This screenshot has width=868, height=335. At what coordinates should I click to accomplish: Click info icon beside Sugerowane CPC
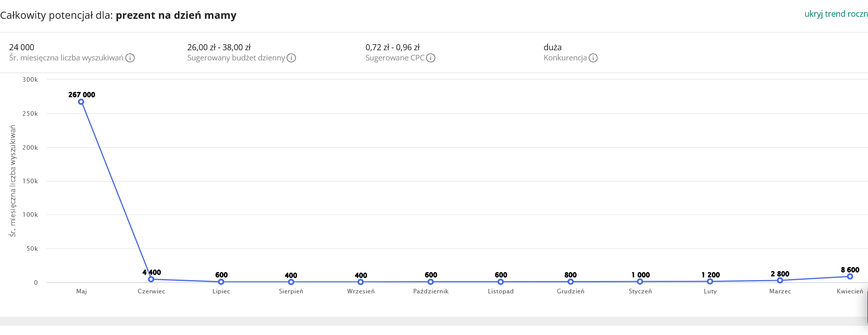(431, 58)
